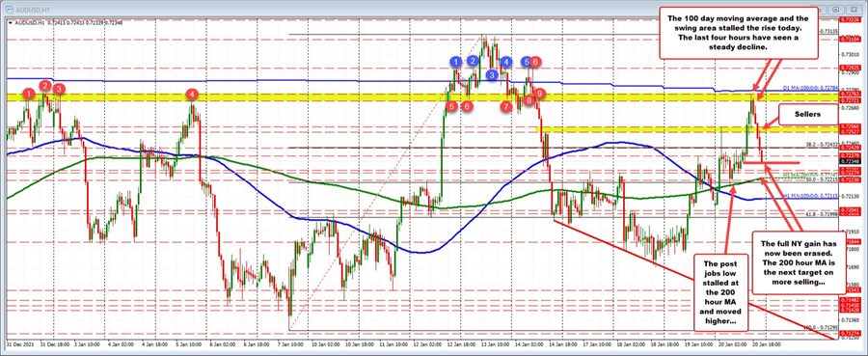The image size is (868, 356).
Task: Click the '38.2 - 0.72432' Fibonacci label
Action: 822,144
